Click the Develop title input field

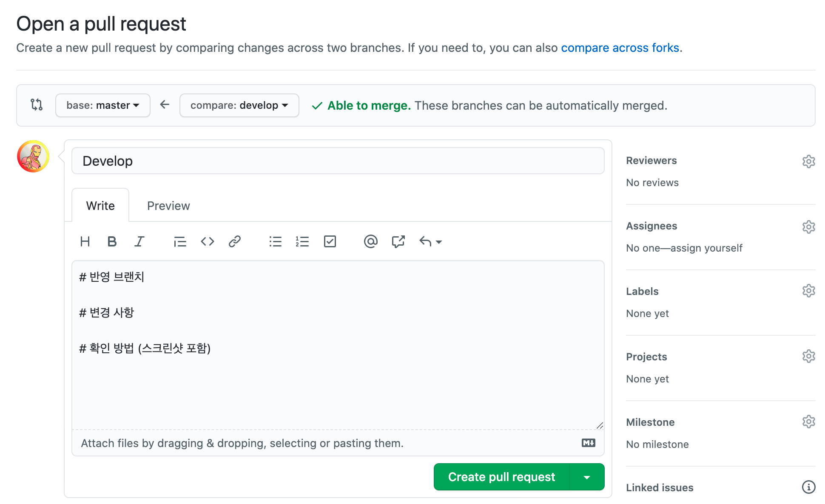(338, 161)
